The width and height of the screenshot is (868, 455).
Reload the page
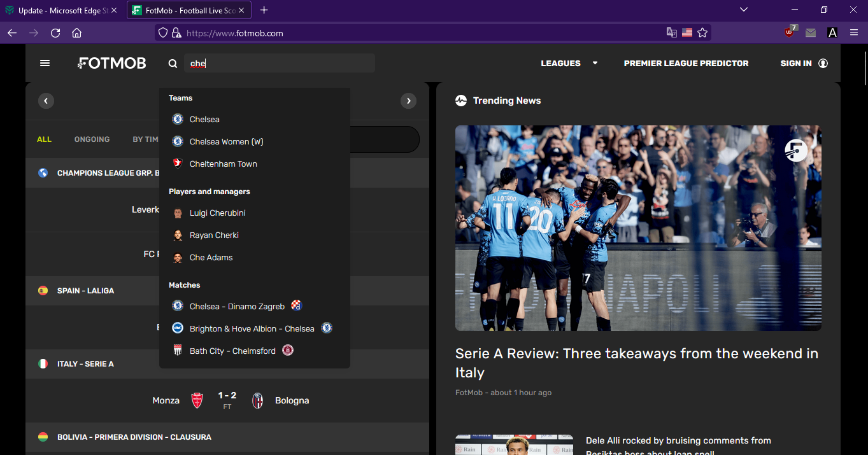55,33
